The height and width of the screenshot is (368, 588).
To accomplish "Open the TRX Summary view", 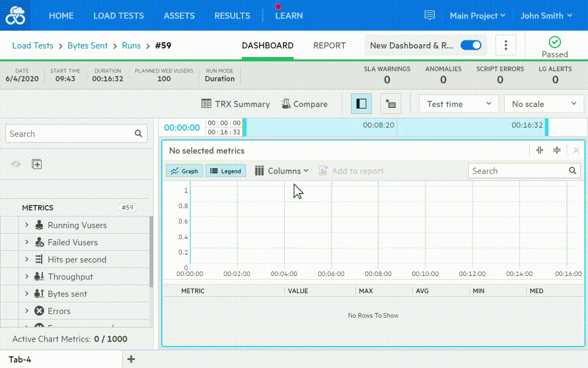I will 235,104.
